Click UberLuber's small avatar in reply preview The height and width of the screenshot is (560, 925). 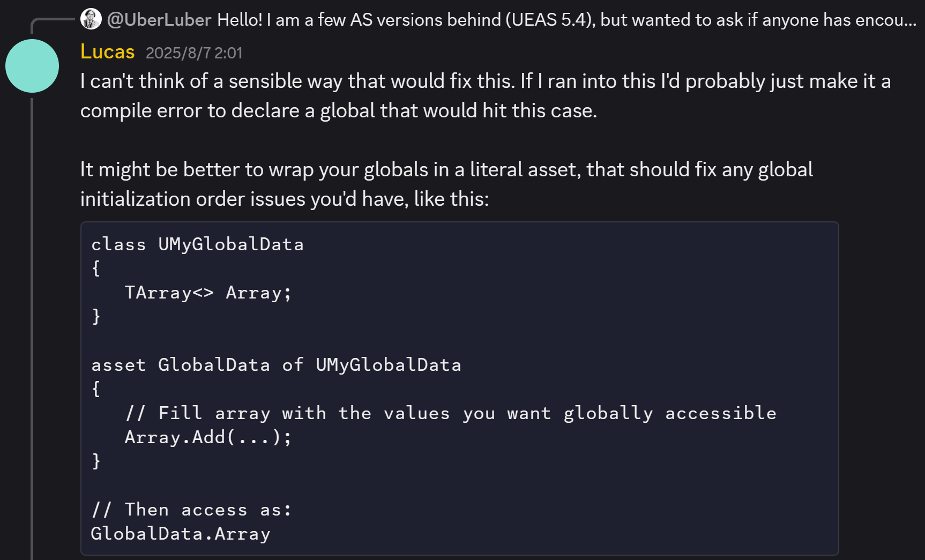(91, 19)
